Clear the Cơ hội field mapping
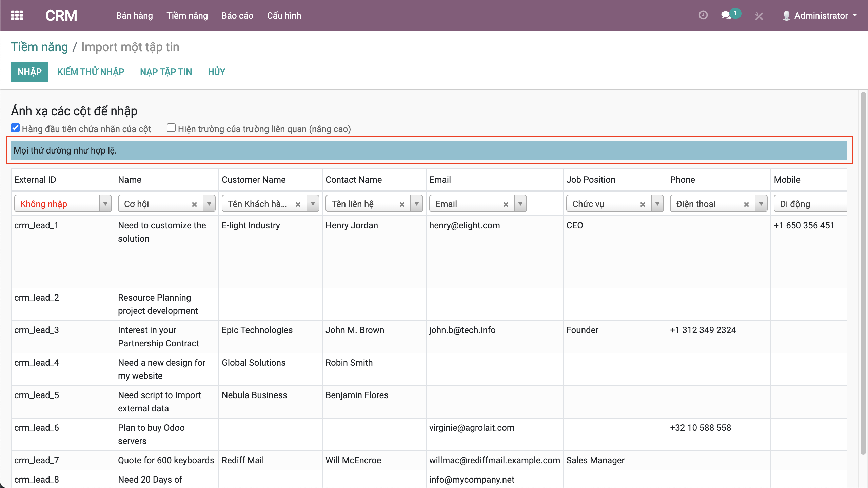This screenshot has height=488, width=868. click(194, 204)
